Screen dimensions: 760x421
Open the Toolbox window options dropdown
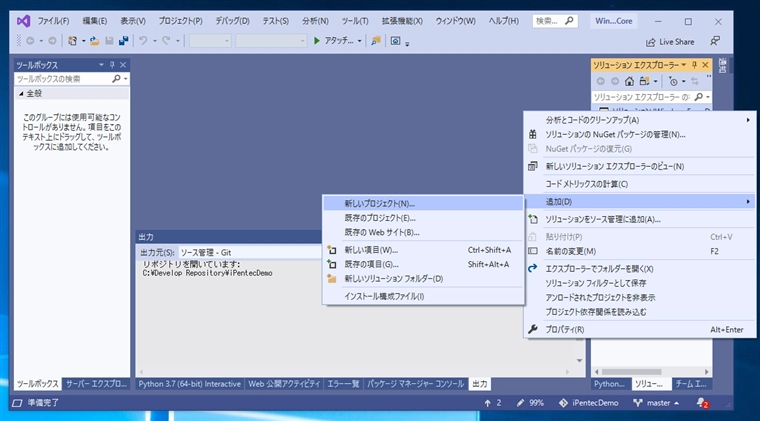click(x=101, y=64)
